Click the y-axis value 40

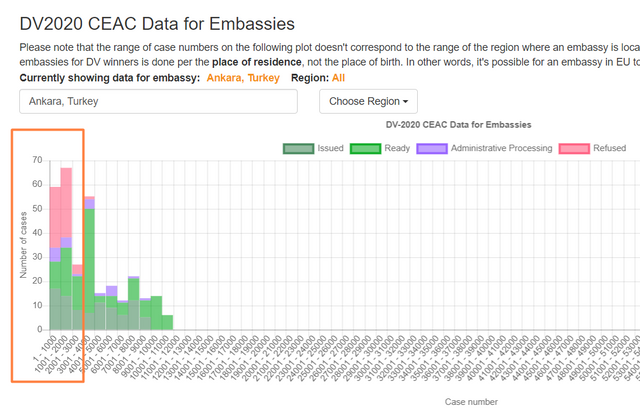pyautogui.click(x=37, y=233)
